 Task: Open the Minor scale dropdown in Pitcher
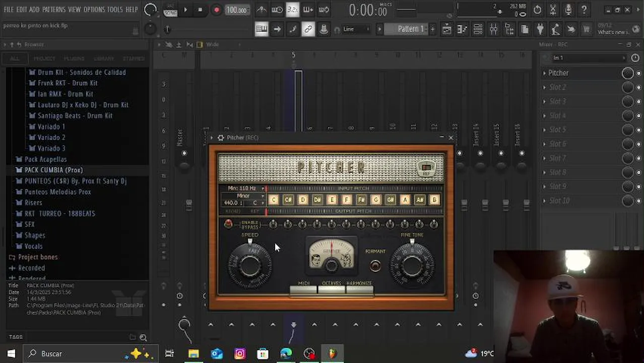tap(243, 196)
